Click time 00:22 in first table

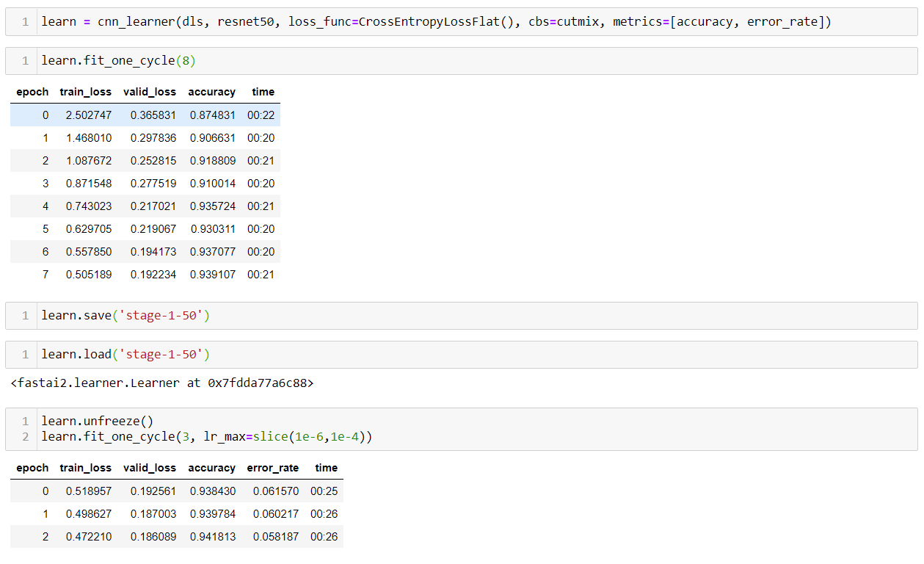261,115
